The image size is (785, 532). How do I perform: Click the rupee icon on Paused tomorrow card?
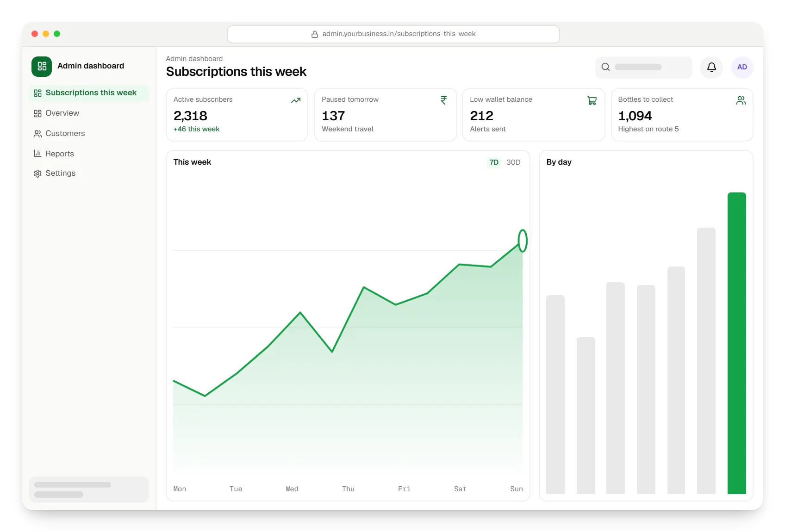pyautogui.click(x=444, y=100)
